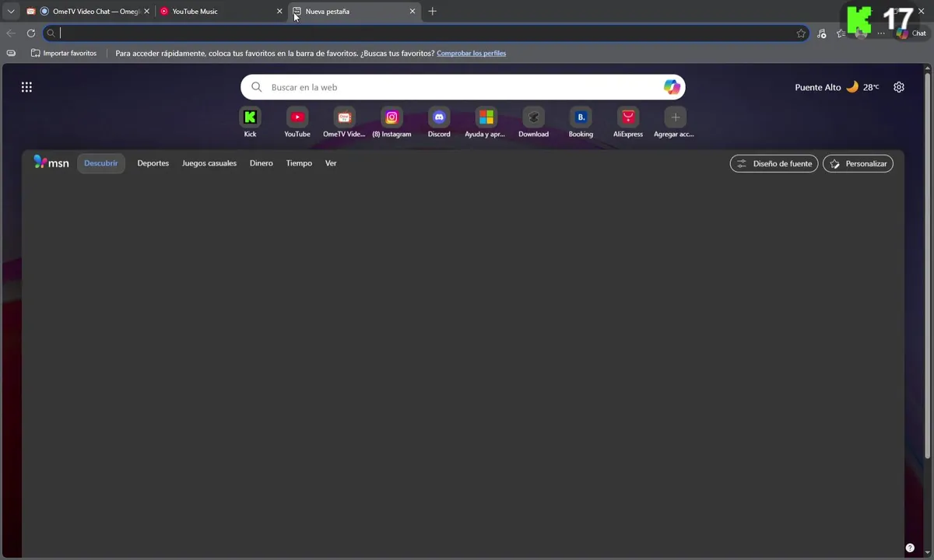
Task: Open the Booking shortcut tile
Action: click(x=581, y=122)
